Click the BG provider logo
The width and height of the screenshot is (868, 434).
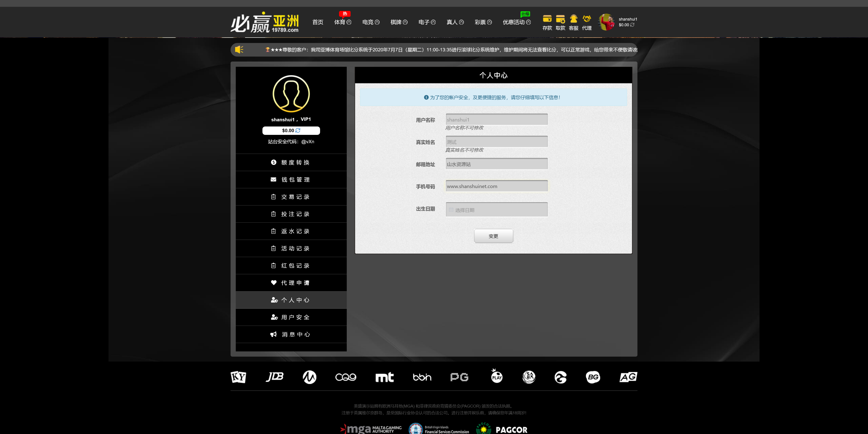[x=593, y=377]
